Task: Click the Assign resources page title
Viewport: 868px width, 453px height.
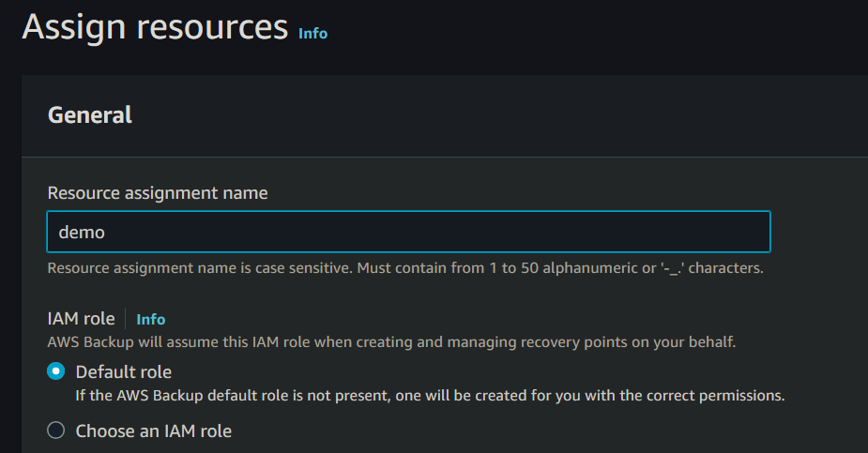Action: point(155,27)
